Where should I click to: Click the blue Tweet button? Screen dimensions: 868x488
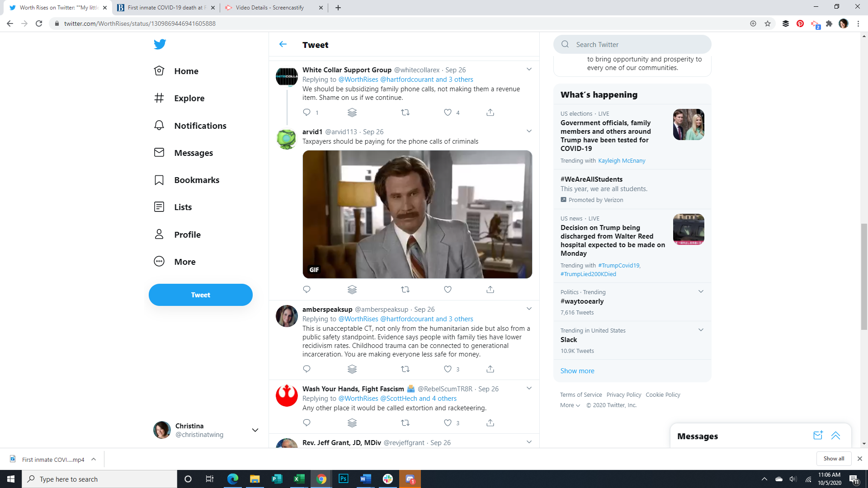pos(200,295)
